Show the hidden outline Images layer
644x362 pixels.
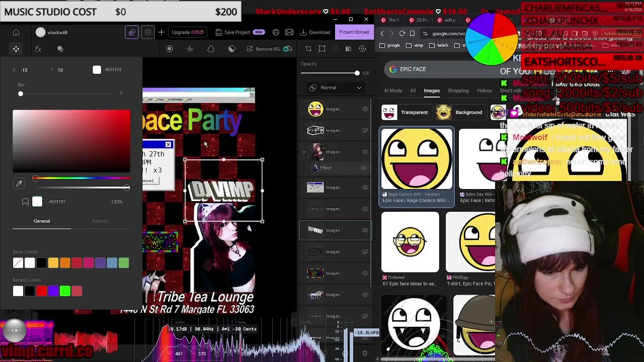(365, 131)
